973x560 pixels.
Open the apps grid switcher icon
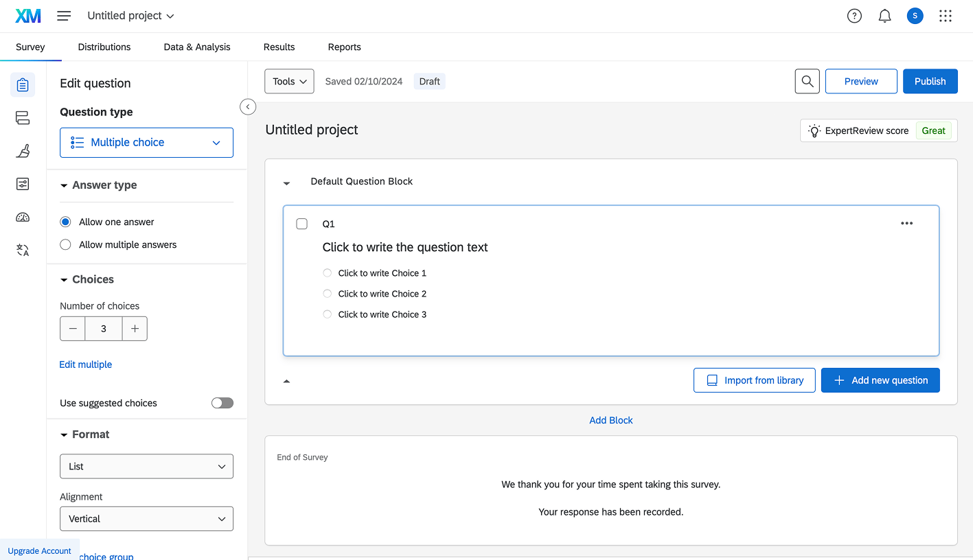click(946, 16)
